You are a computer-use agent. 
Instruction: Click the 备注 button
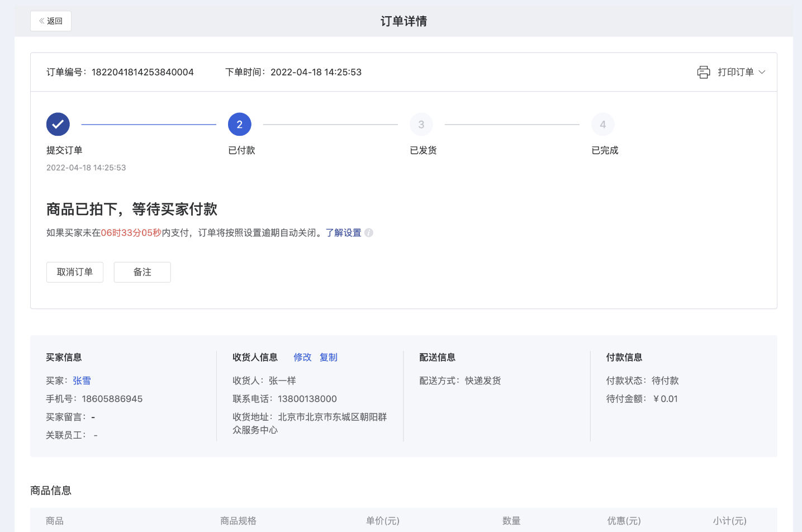coord(143,272)
